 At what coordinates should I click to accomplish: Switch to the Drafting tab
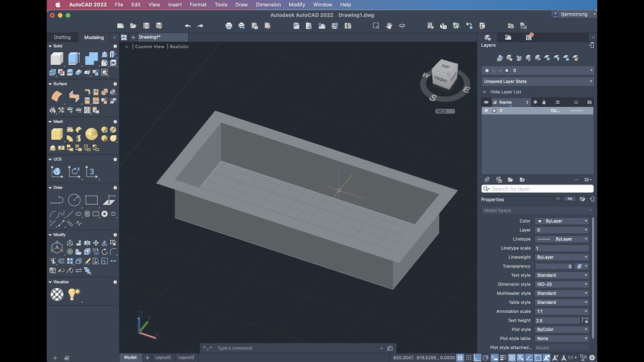pyautogui.click(x=62, y=37)
